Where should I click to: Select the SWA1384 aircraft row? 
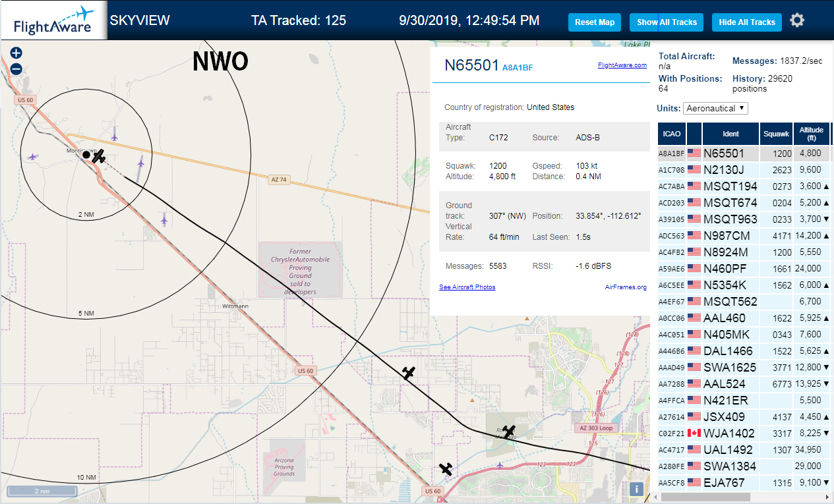coord(745,466)
